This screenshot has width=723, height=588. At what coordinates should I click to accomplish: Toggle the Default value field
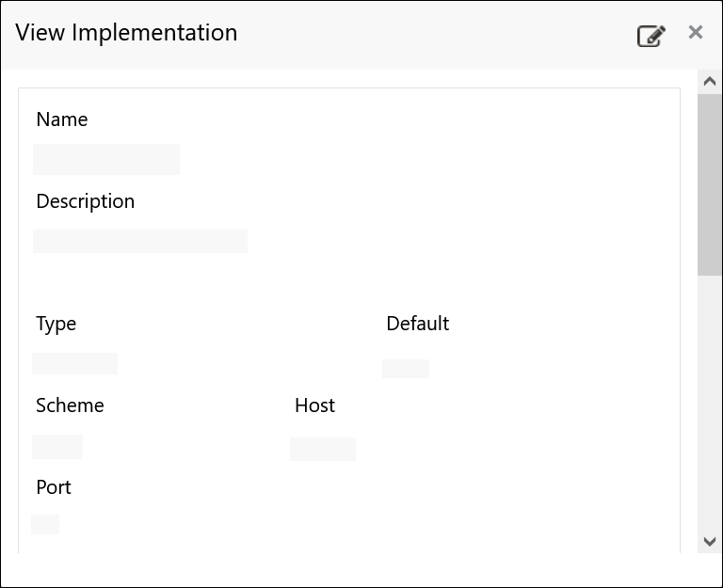click(406, 368)
